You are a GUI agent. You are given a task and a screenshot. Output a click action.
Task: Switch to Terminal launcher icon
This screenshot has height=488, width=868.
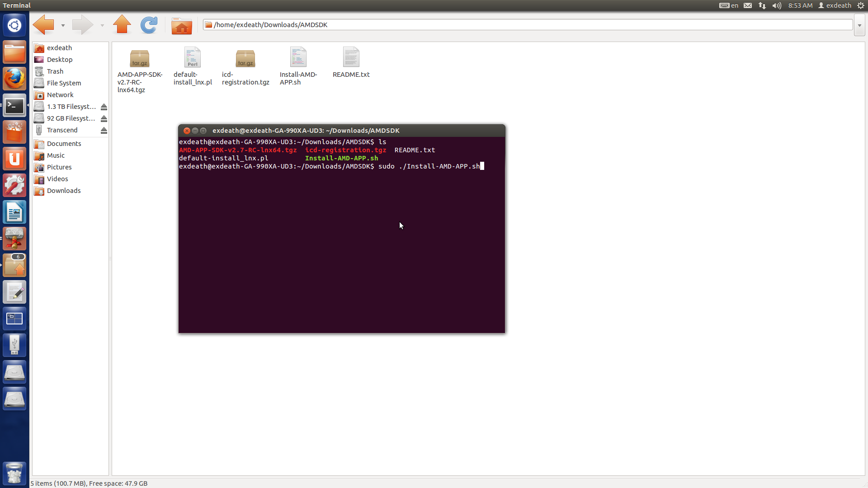click(14, 106)
